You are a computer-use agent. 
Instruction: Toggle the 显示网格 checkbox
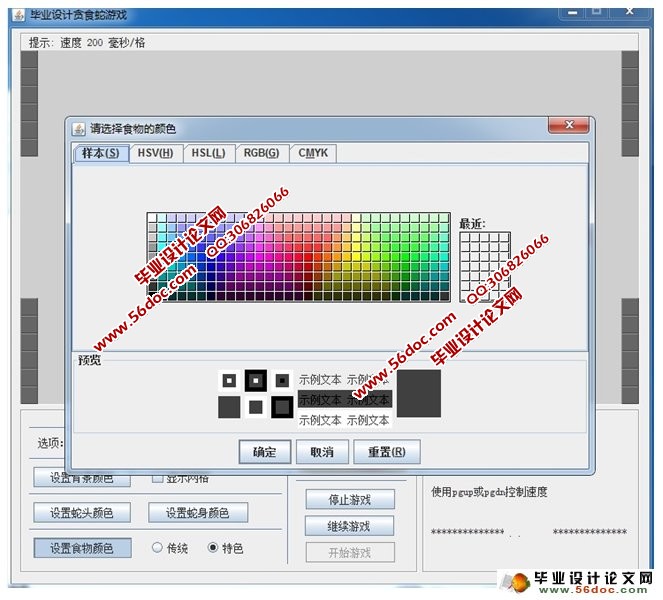tap(158, 478)
